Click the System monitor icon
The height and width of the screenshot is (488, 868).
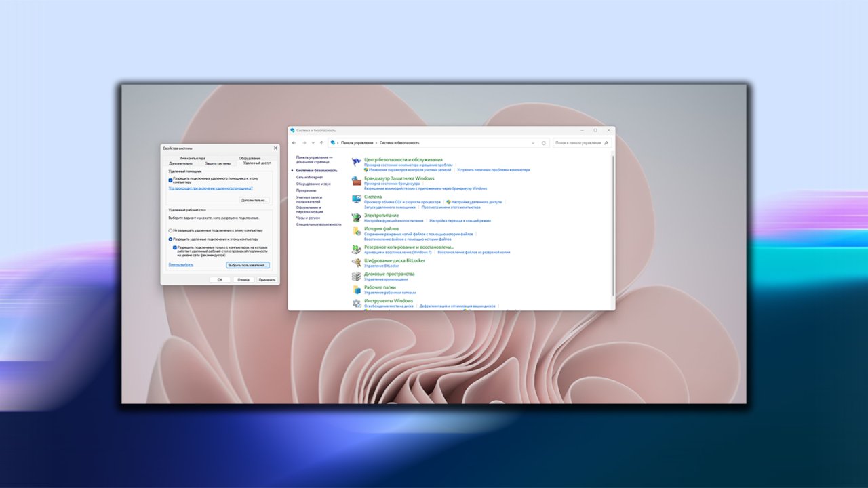click(357, 199)
